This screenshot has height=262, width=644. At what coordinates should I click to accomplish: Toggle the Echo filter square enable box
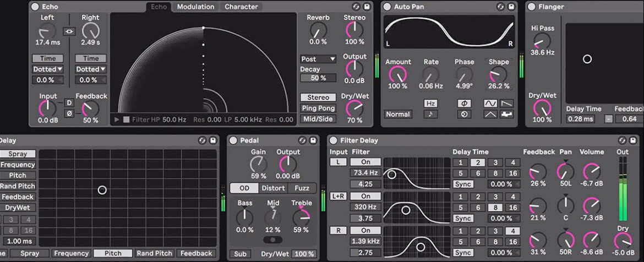pos(126,119)
